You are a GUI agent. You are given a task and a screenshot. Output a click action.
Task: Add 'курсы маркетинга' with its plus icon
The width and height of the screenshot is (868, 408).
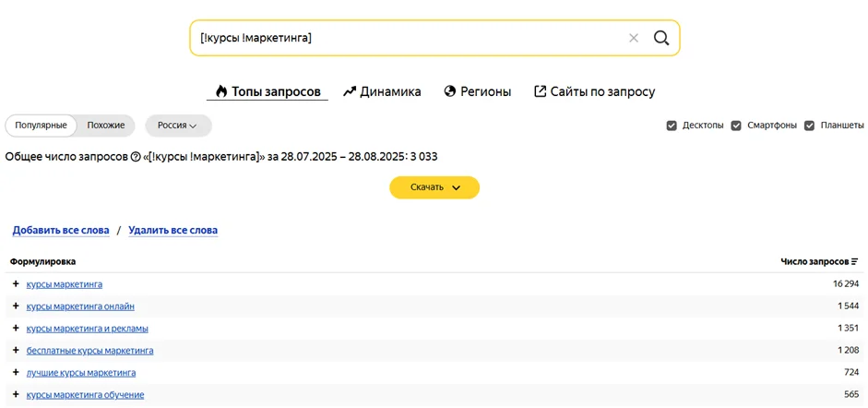pyautogui.click(x=16, y=284)
